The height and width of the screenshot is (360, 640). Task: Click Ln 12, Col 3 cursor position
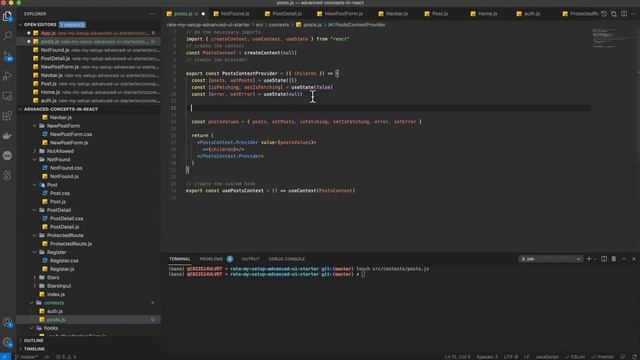tap(457, 357)
